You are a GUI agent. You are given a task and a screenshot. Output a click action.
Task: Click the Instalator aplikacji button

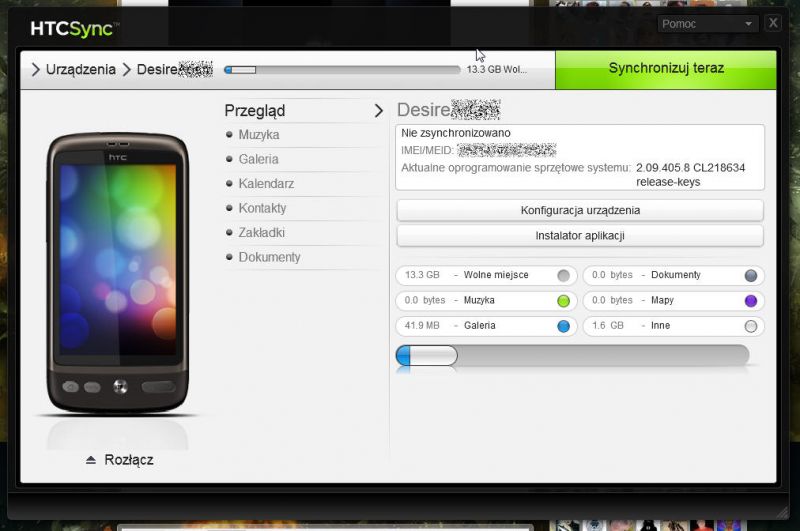pos(580,236)
